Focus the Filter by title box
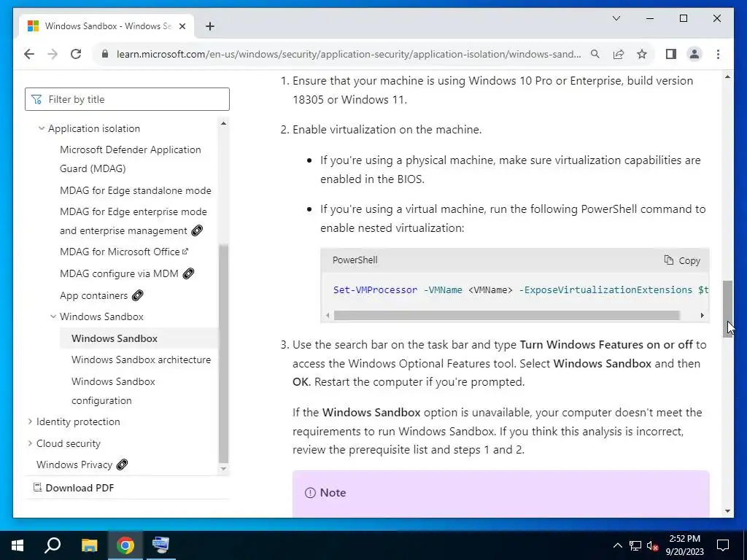This screenshot has height=560, width=747. pyautogui.click(x=127, y=99)
